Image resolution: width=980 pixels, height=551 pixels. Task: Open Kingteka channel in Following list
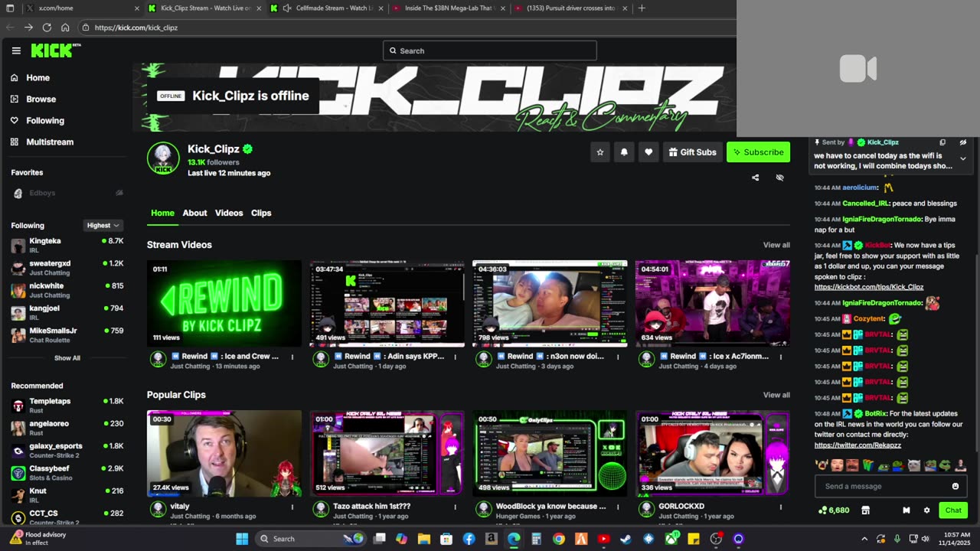67,245
